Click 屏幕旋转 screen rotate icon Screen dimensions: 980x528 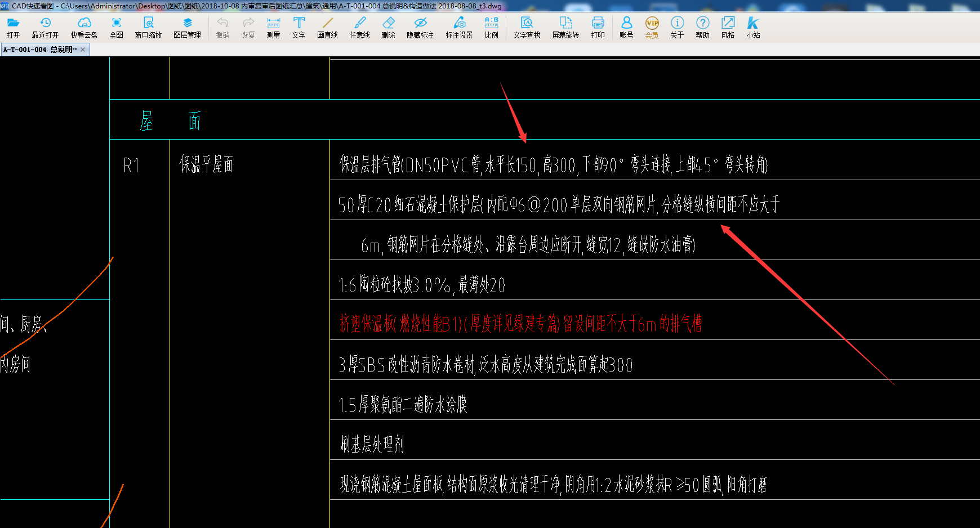click(566, 27)
